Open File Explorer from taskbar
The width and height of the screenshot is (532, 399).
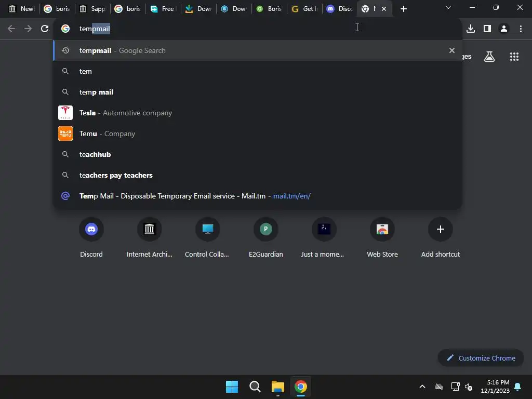point(277,387)
